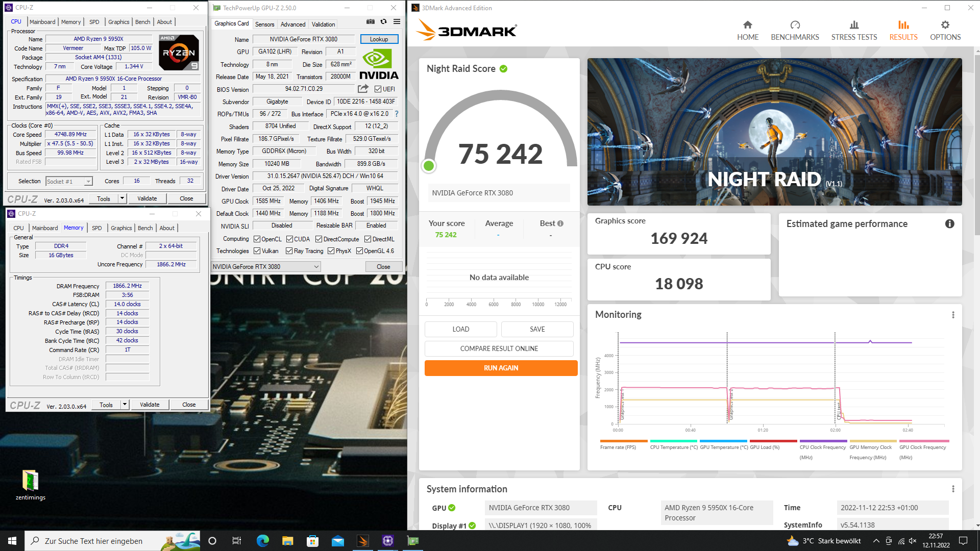
Task: Open GPU selector dropdown in GPU-Z
Action: tap(266, 267)
